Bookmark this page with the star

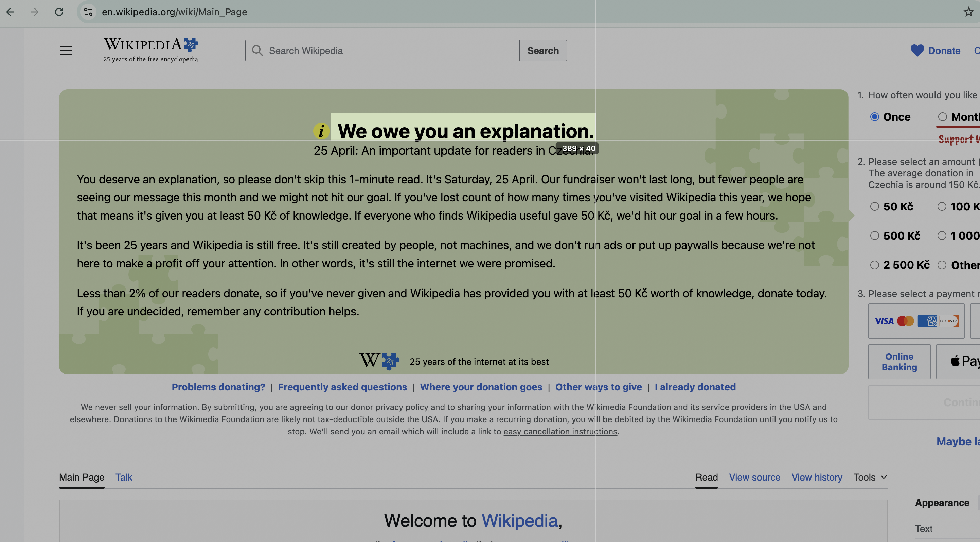[x=968, y=12]
